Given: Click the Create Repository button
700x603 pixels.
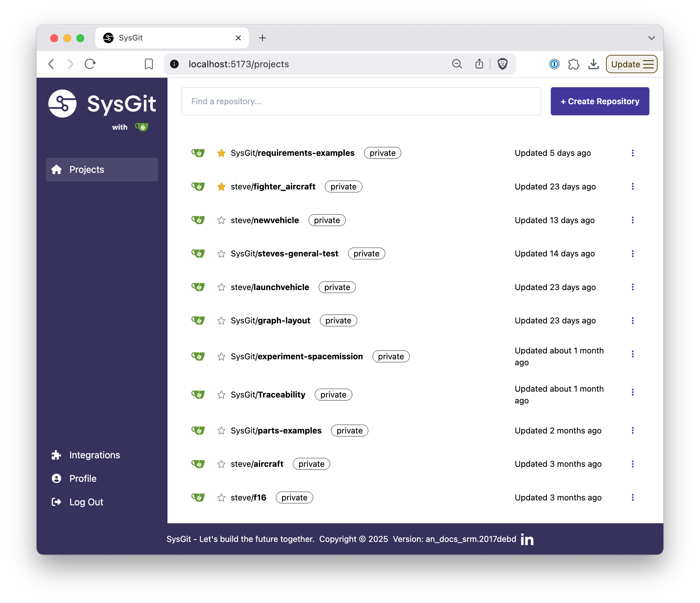Looking at the screenshot, I should click(x=600, y=101).
